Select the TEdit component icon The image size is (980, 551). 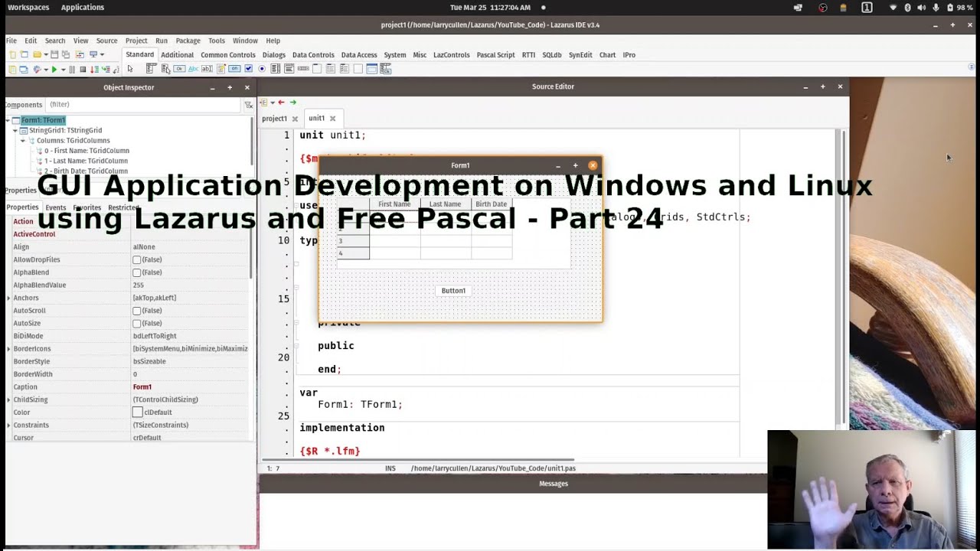(207, 69)
